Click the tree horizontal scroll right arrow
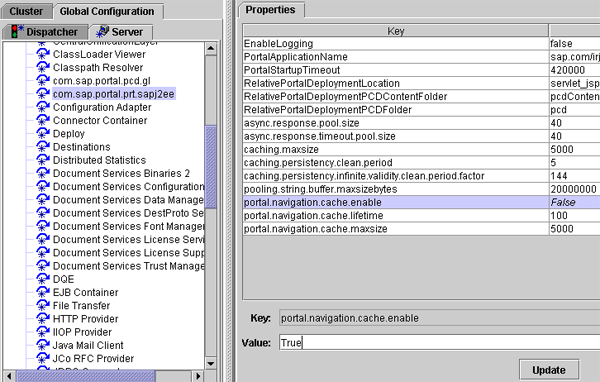 click(x=197, y=376)
